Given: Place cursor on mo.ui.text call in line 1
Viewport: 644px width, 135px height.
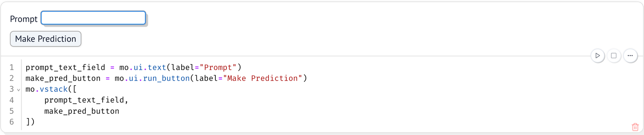Looking at the screenshot, I should coord(143,67).
